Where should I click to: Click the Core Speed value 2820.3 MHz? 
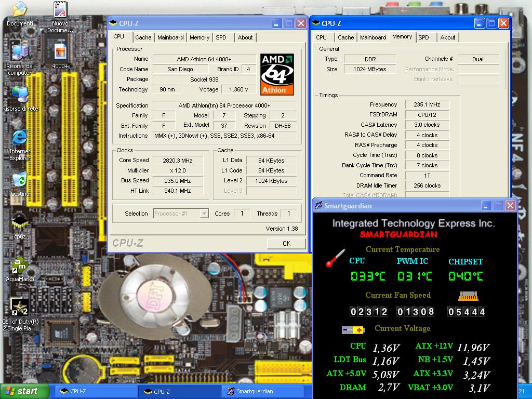click(x=178, y=161)
